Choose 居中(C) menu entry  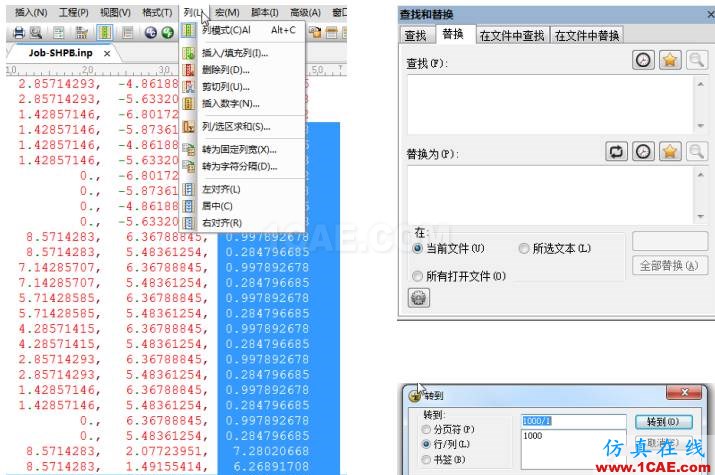click(243, 206)
